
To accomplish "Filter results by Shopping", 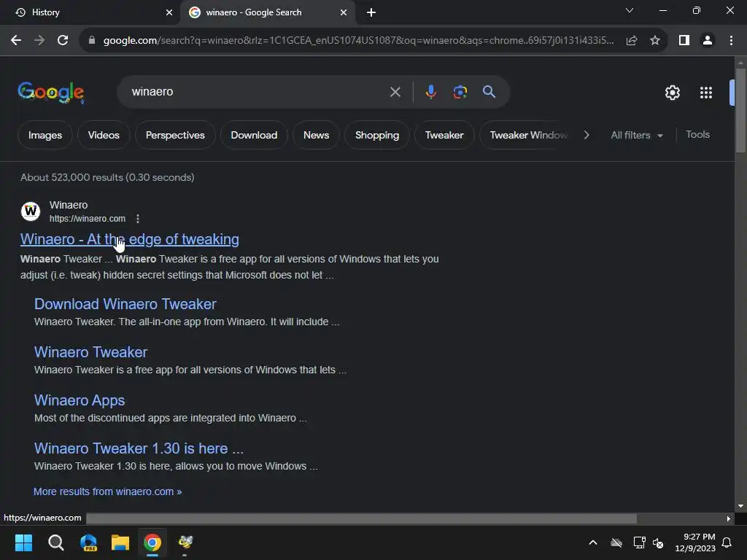I will coord(377,135).
